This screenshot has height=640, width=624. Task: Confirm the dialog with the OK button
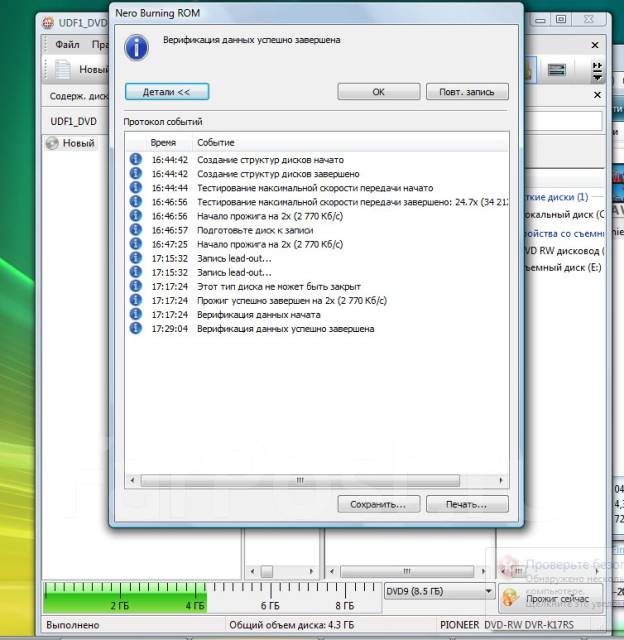click(x=378, y=92)
